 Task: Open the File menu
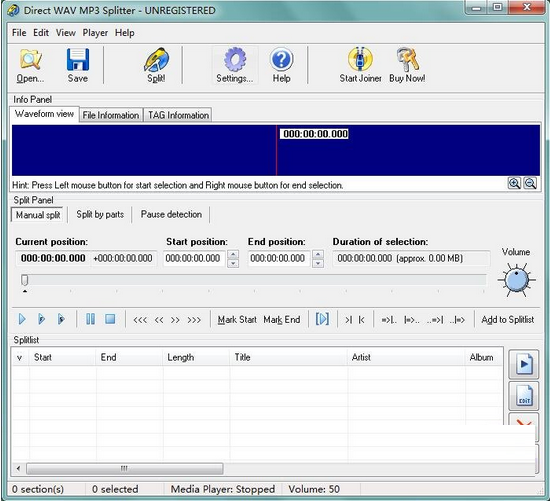[19, 33]
